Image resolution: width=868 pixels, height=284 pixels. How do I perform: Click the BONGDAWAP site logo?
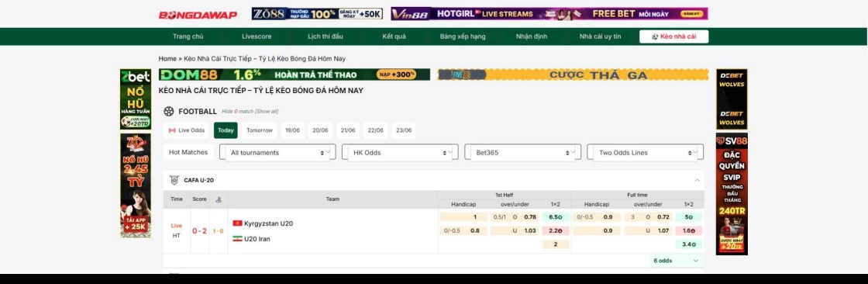[x=198, y=15]
